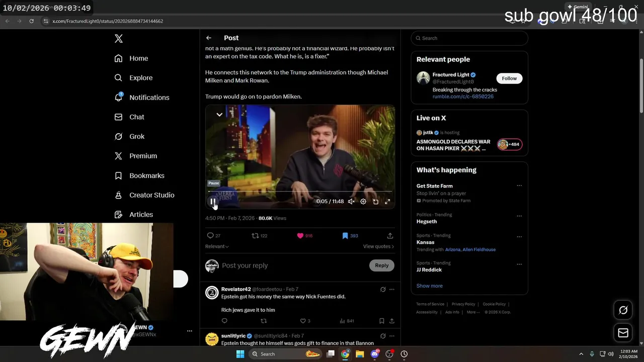Click the browser address bar URL

pyautogui.click(x=108, y=21)
